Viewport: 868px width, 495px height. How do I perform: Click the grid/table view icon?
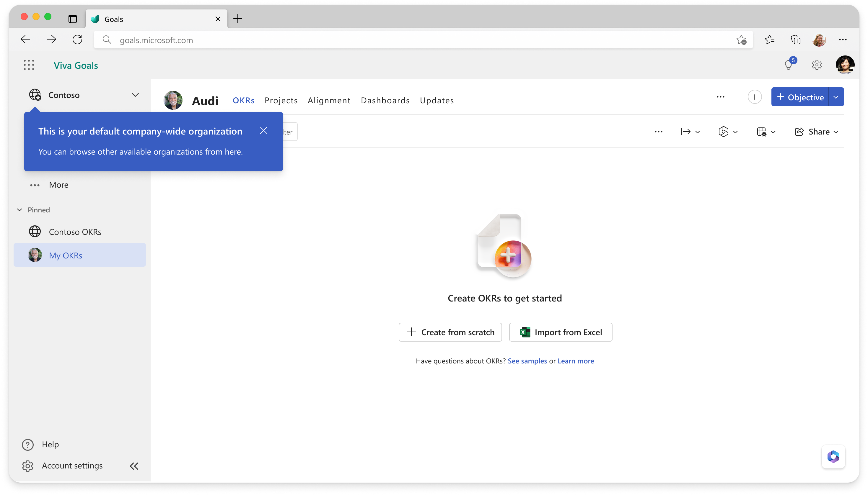click(762, 132)
